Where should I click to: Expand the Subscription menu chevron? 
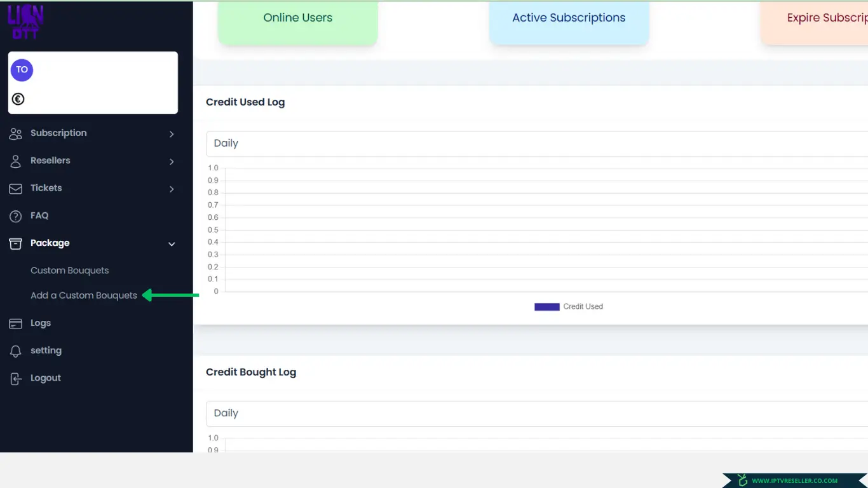click(x=172, y=134)
